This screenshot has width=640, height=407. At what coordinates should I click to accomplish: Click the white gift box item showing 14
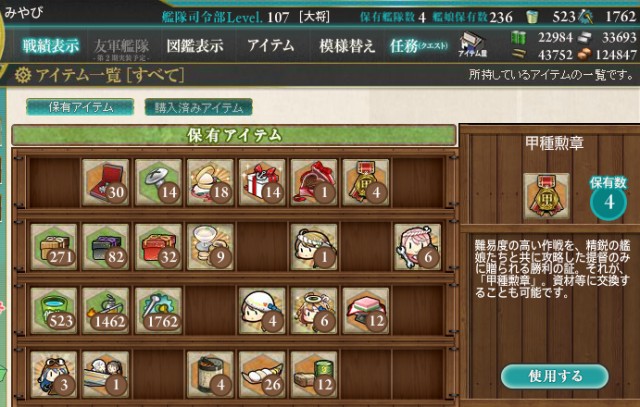pos(262,182)
